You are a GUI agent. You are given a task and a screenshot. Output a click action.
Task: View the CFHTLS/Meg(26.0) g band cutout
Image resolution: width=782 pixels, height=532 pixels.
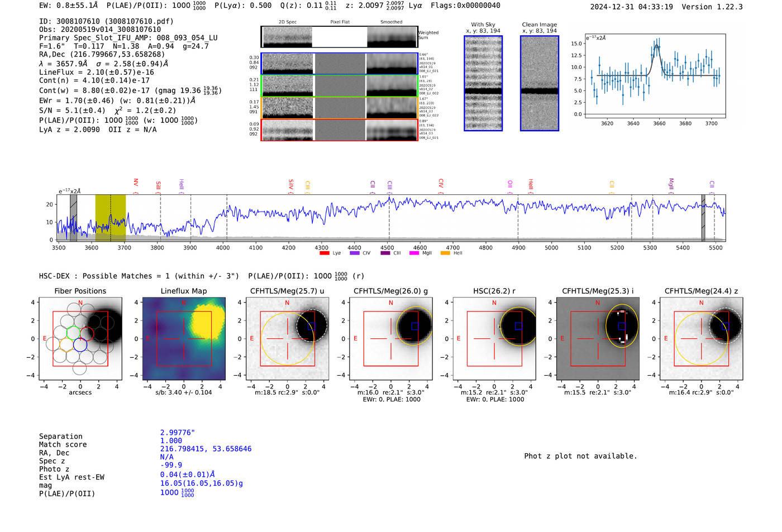click(390, 339)
